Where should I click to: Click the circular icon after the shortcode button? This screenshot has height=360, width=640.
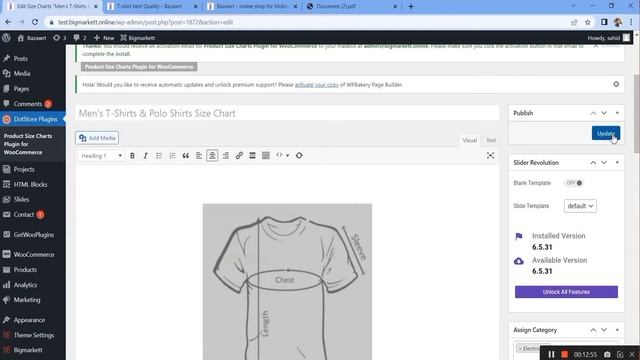pos(299,156)
